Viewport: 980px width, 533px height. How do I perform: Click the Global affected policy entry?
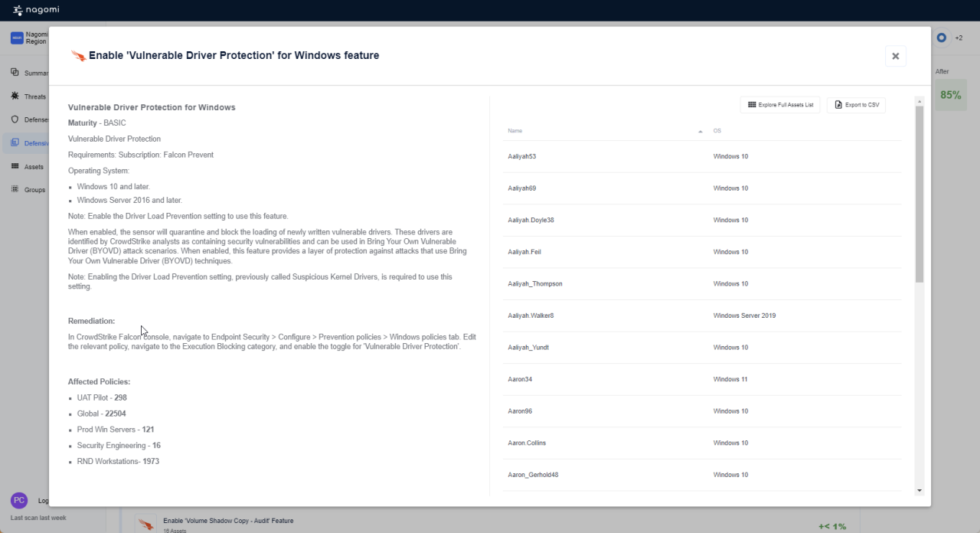(102, 414)
